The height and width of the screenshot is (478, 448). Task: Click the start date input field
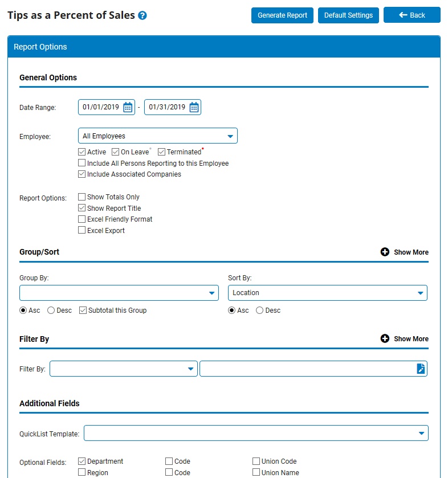coord(100,107)
